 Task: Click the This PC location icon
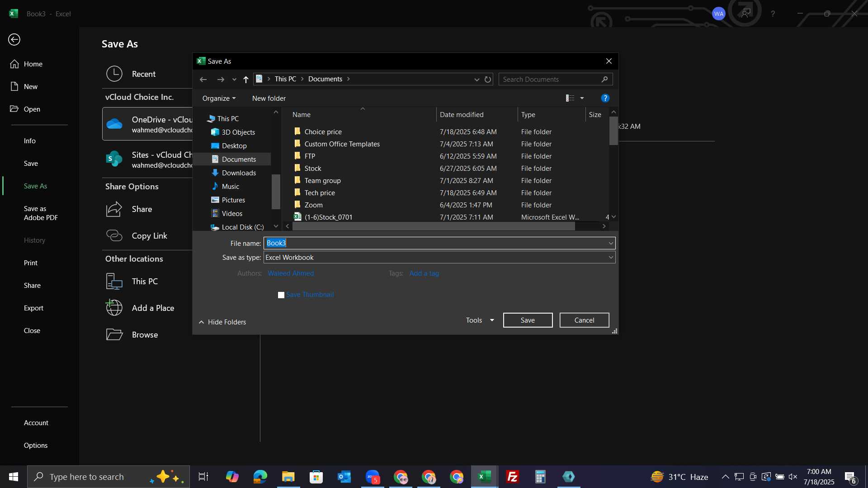point(114,281)
